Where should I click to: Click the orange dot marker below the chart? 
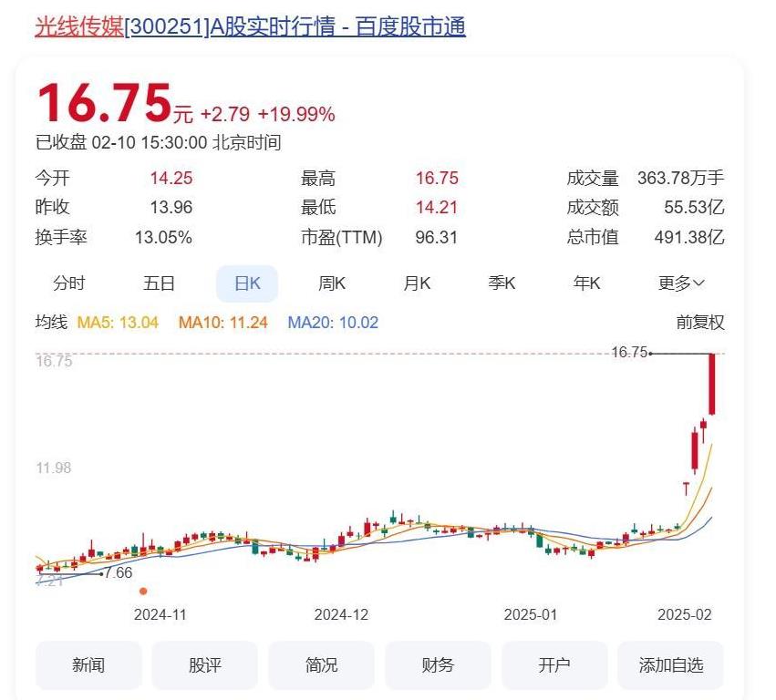(x=143, y=592)
